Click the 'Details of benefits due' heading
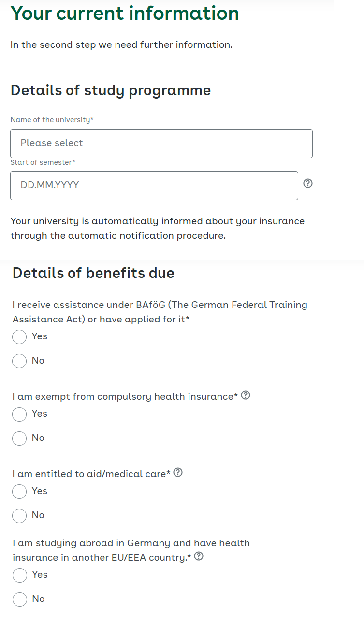 pos(93,273)
